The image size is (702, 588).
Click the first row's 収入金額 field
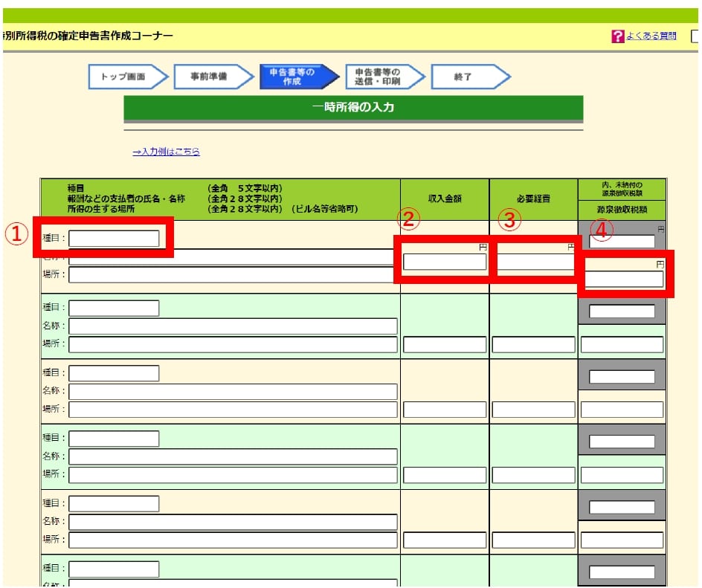click(445, 262)
